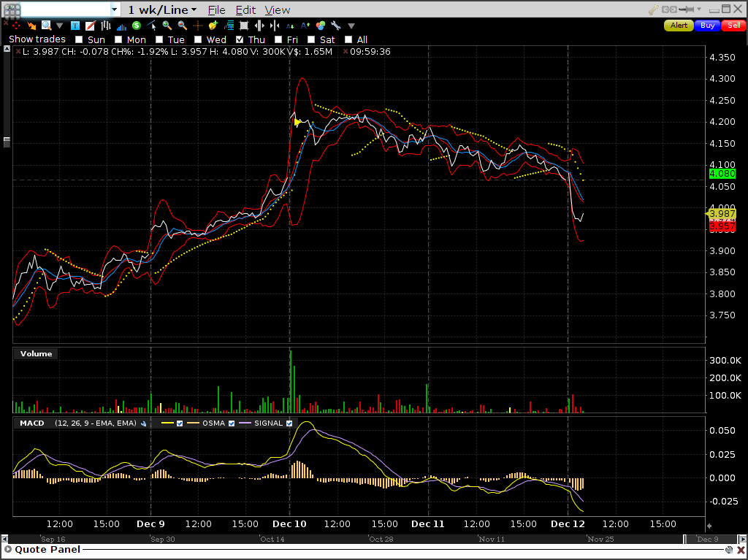Click the blue Buy button
Image resolution: width=748 pixels, height=560 pixels.
(707, 26)
